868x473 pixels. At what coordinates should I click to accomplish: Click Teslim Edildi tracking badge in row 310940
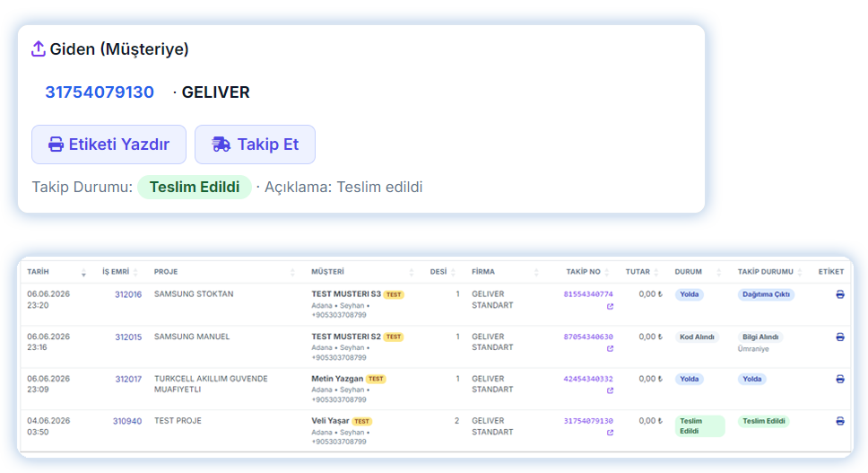click(764, 421)
